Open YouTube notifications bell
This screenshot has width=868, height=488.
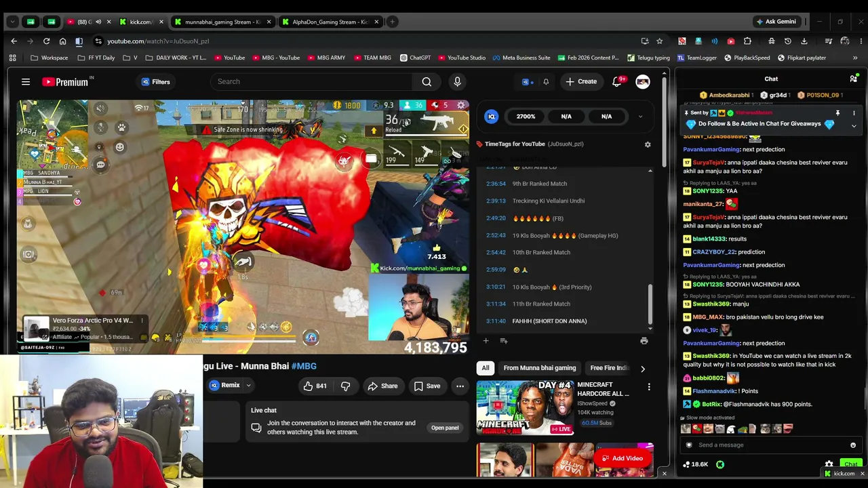(x=616, y=81)
